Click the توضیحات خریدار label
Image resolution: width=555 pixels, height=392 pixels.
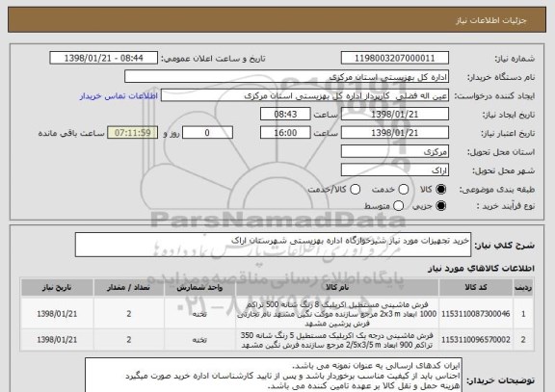click(x=500, y=380)
